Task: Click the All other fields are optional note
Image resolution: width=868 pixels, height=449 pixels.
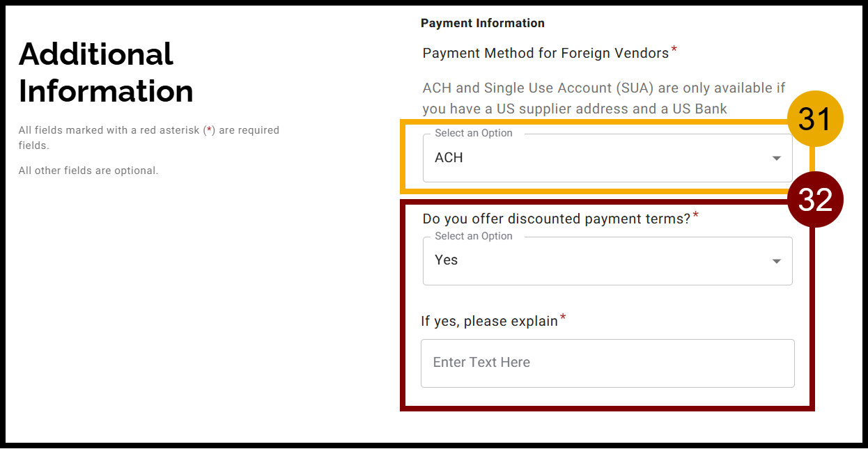Action: coord(88,171)
